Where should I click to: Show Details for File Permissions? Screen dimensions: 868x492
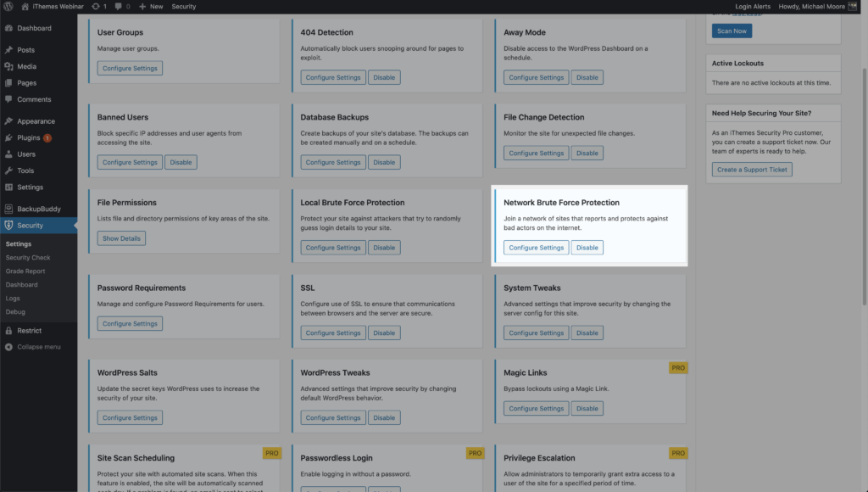coord(121,238)
